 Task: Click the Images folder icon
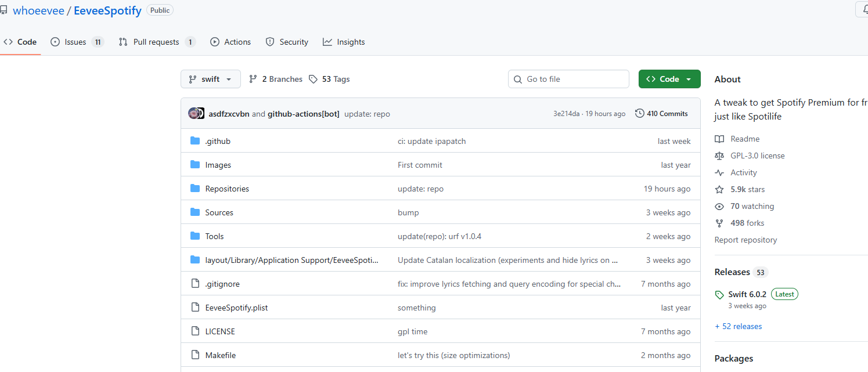pos(195,165)
